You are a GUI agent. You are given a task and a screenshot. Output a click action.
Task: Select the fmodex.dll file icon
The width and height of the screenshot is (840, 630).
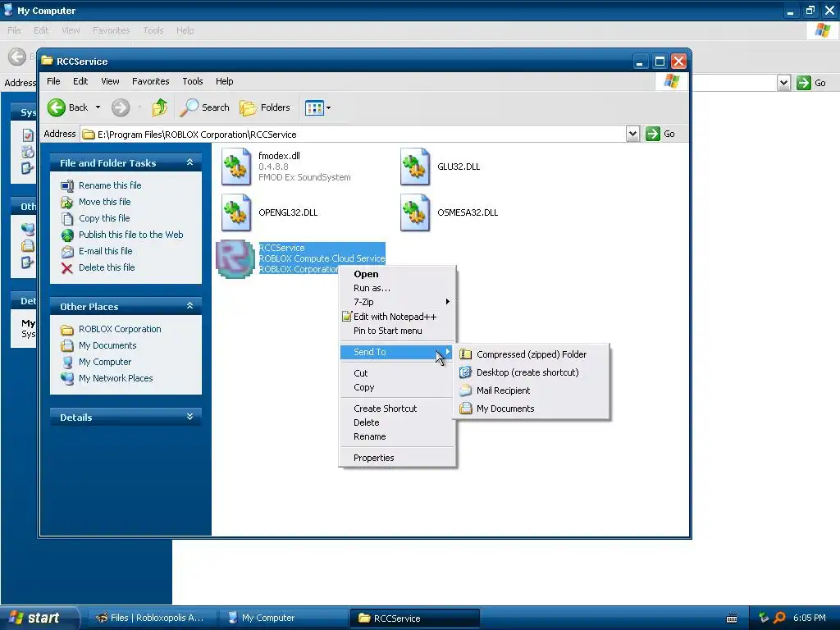tap(236, 167)
